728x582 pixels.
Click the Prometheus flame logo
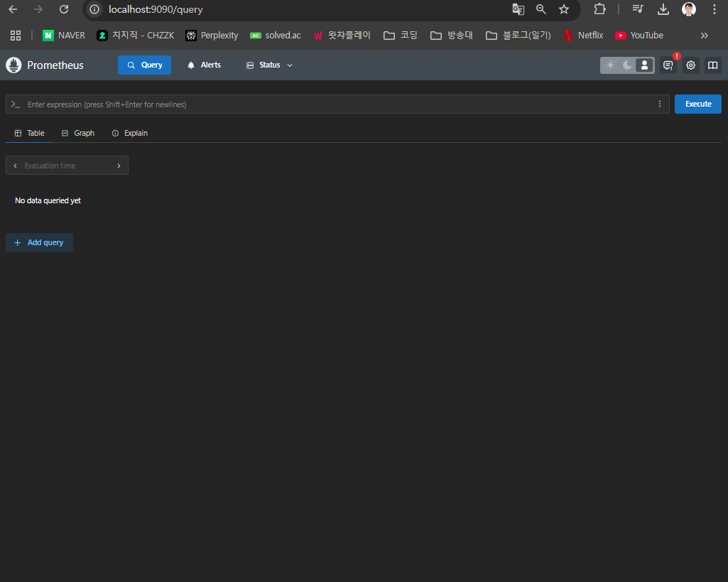[x=14, y=65]
